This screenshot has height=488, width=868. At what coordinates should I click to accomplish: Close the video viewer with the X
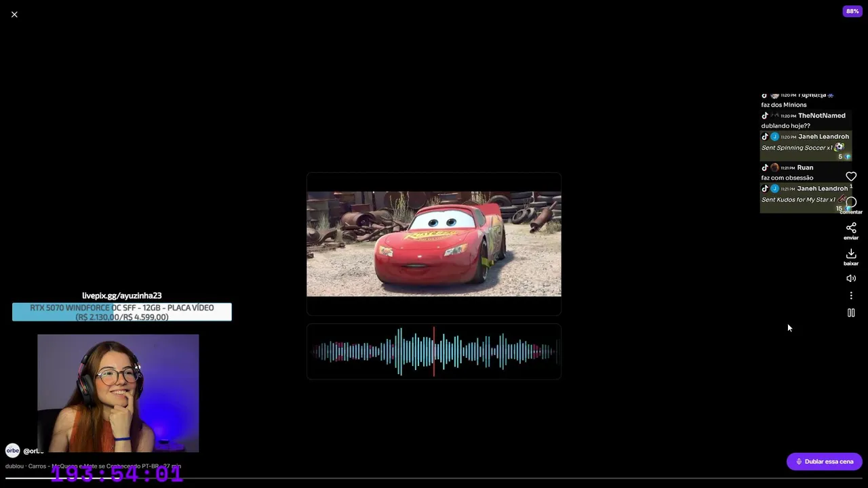(x=14, y=14)
